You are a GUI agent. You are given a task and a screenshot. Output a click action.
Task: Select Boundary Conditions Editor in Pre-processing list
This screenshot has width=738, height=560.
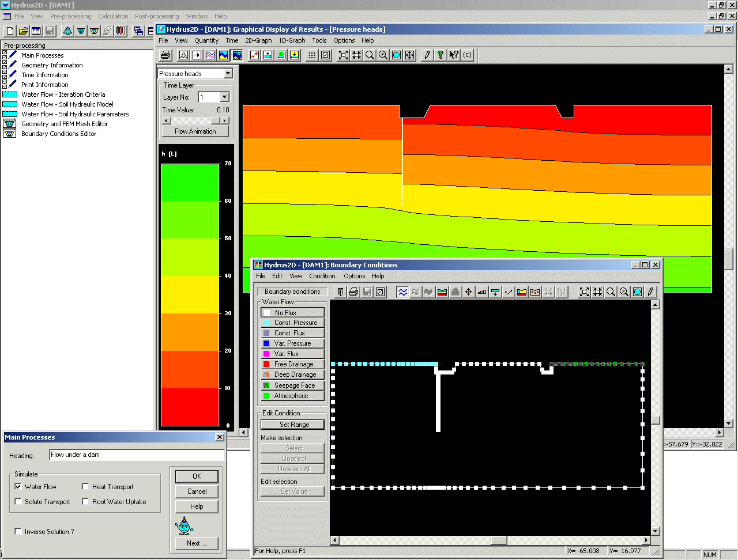click(59, 134)
